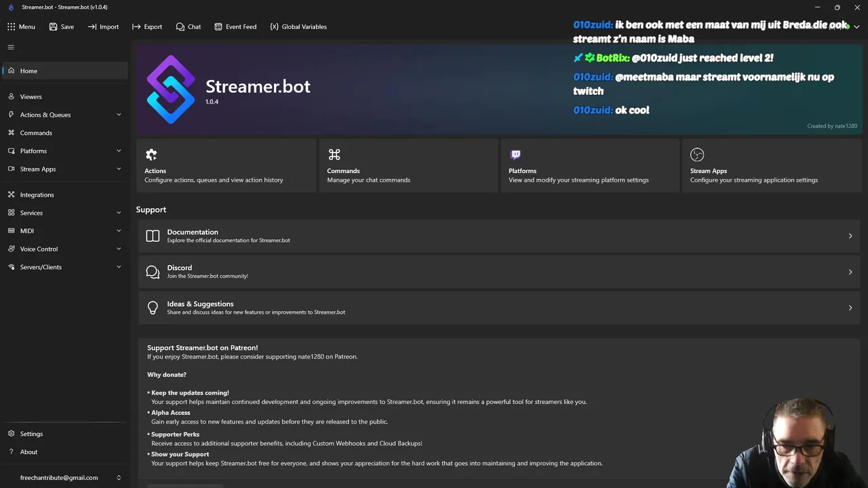
Task: Click the 'Supporter Perks' bullet heading
Action: coord(175,434)
